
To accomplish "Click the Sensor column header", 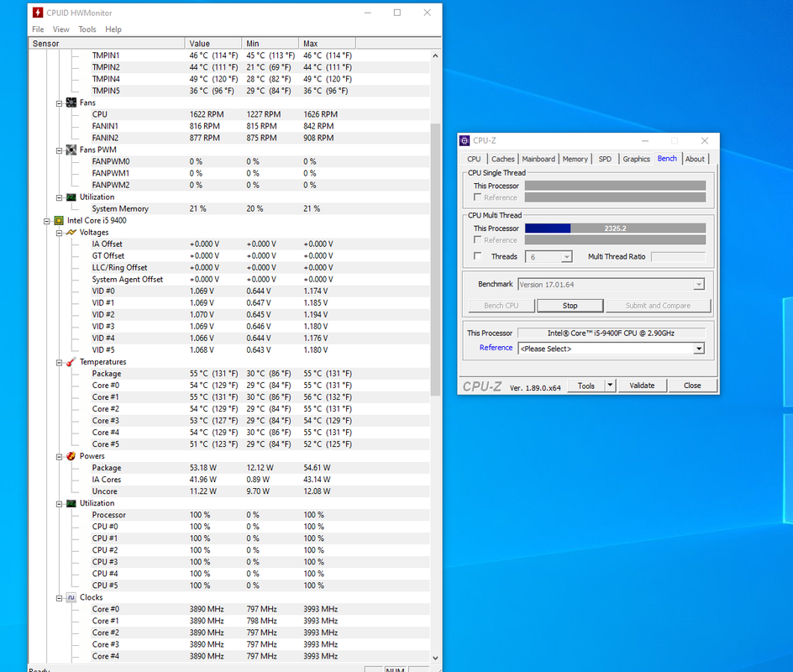I will click(107, 44).
